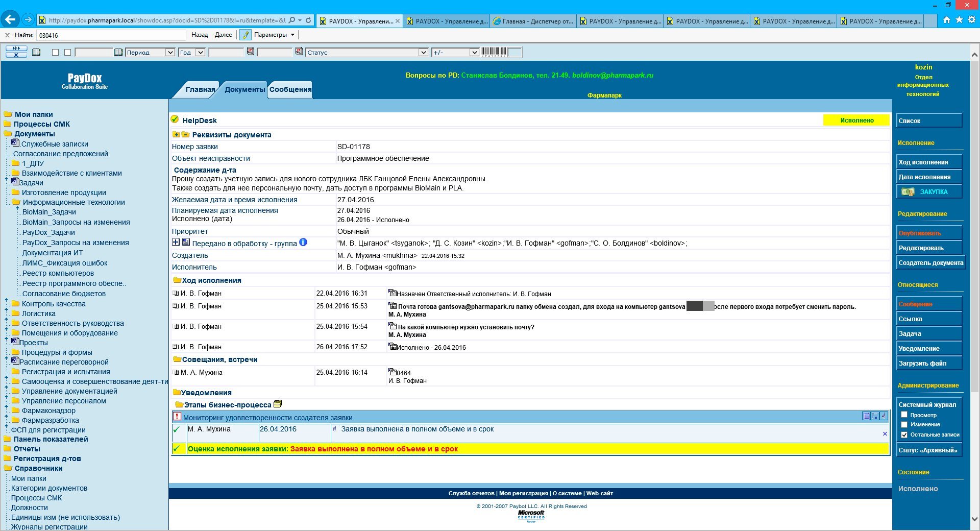
Task: Open the +/- dropdown
Action: click(x=455, y=52)
